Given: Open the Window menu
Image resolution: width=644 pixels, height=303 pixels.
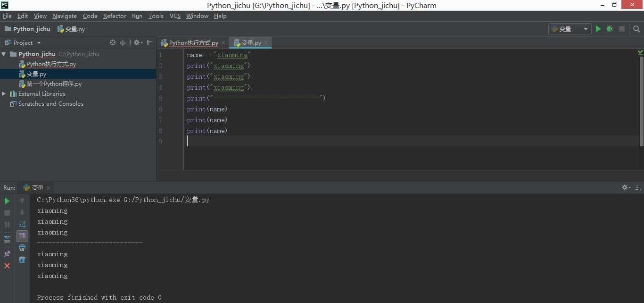Looking at the screenshot, I should point(197,16).
